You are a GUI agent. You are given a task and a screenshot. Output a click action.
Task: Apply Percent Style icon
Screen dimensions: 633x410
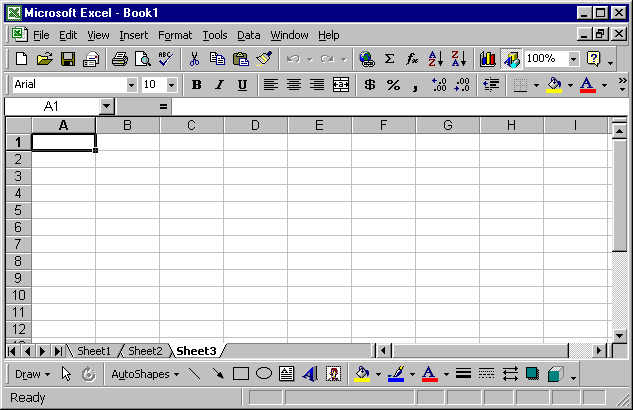393,85
